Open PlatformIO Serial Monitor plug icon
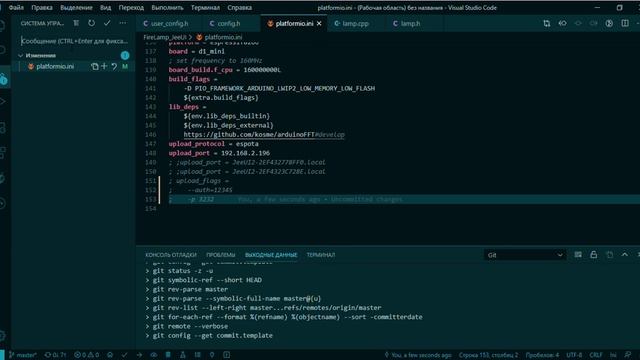Image resolution: width=640 pixels, height=360 pixels. coord(212,355)
